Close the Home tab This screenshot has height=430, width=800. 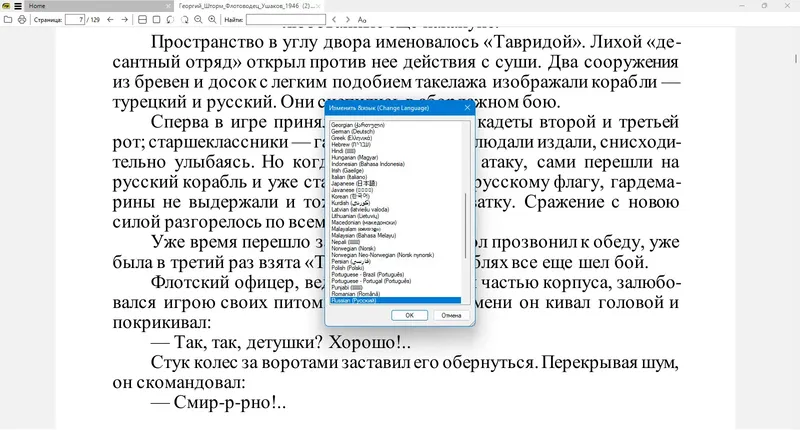(x=168, y=6)
